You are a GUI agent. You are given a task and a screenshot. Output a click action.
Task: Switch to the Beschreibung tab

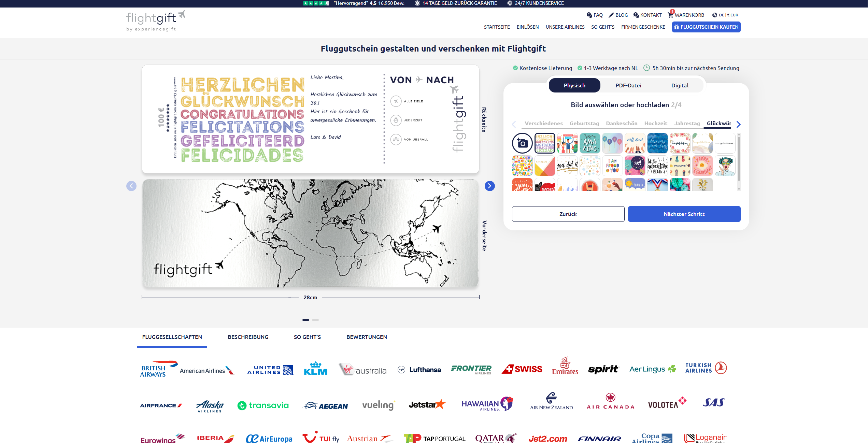(x=248, y=337)
